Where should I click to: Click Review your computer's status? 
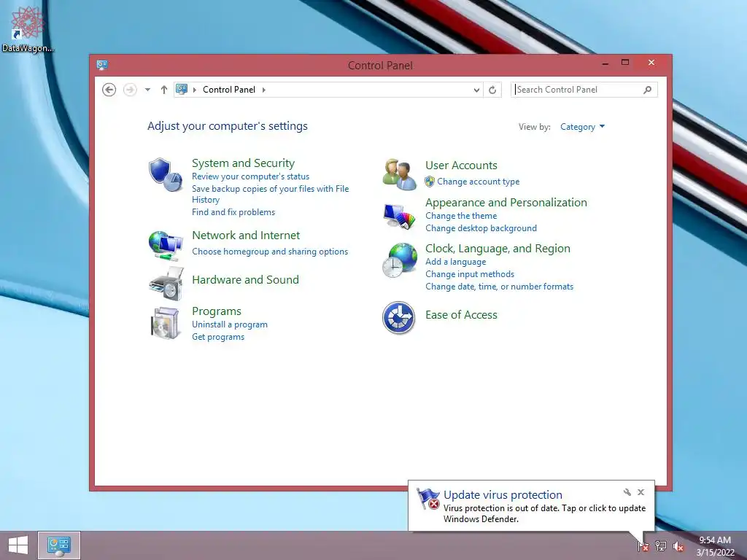(251, 176)
